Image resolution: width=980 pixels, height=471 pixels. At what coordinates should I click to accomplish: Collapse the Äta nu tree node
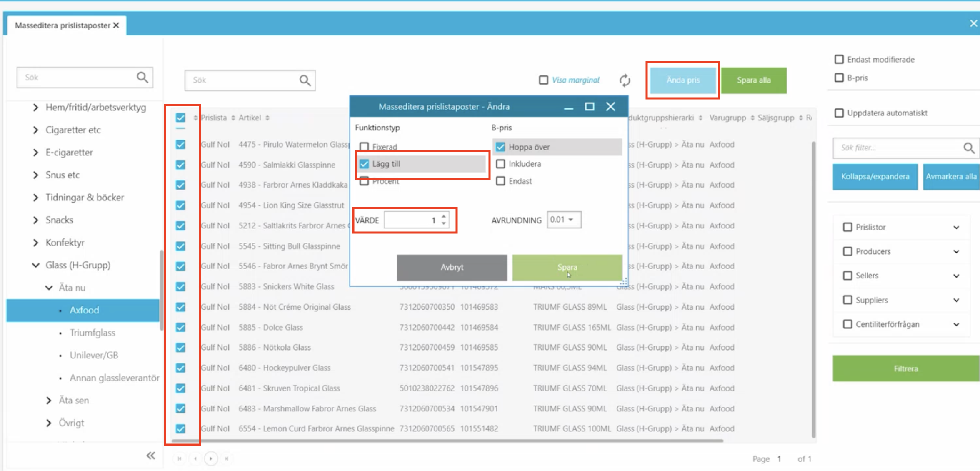[49, 288]
